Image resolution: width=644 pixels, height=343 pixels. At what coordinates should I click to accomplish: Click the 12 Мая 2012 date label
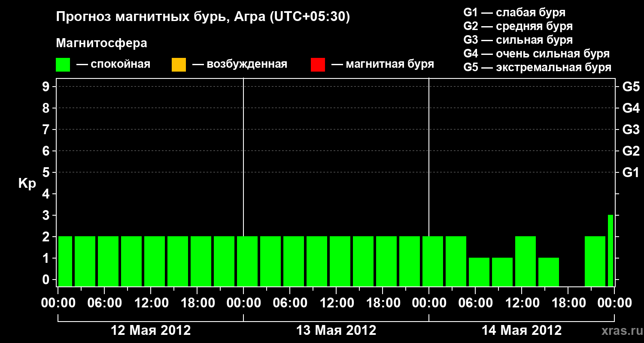pos(151,331)
